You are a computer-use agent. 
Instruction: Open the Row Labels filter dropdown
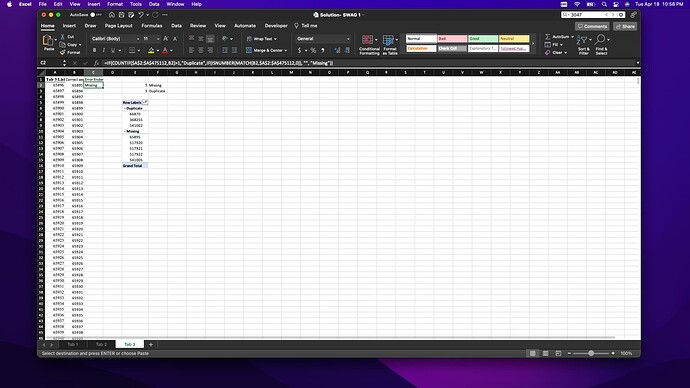(145, 102)
